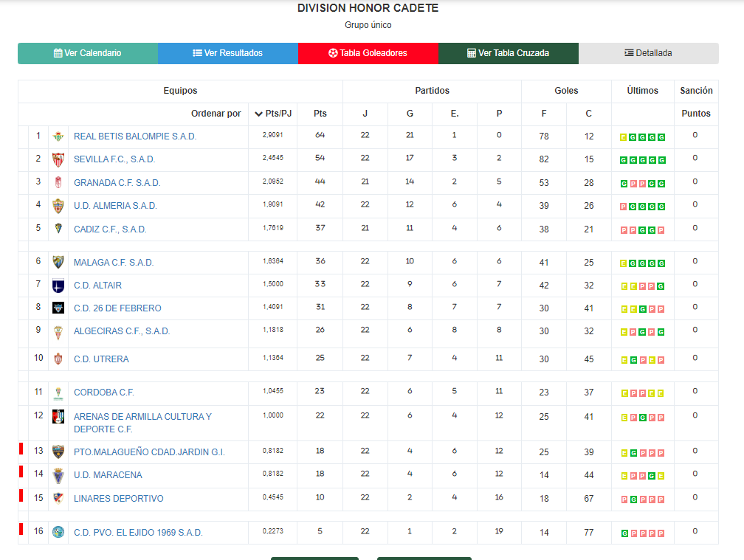Click the last green G badge in Altair row
The image size is (744, 560).
(661, 286)
